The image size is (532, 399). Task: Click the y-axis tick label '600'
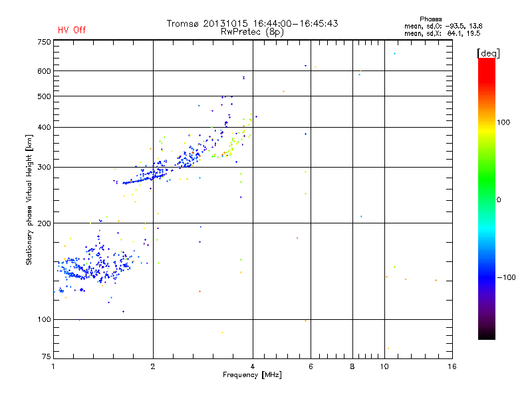(x=44, y=71)
